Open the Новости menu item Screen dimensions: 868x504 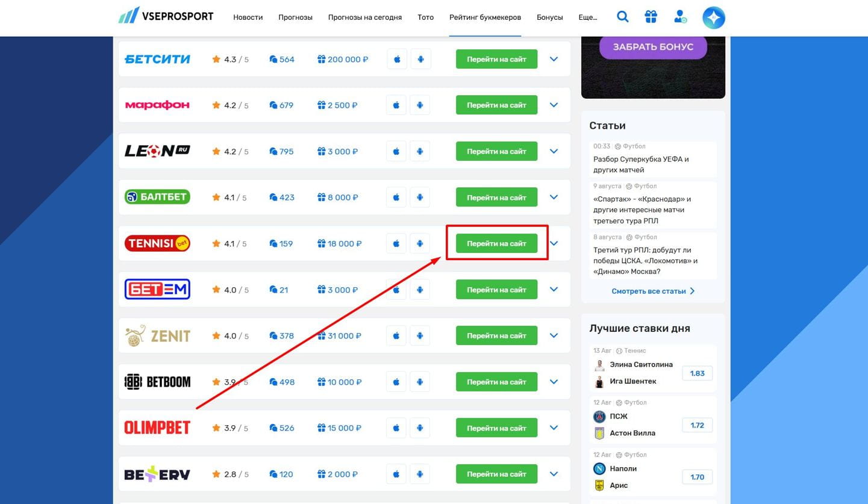[248, 17]
